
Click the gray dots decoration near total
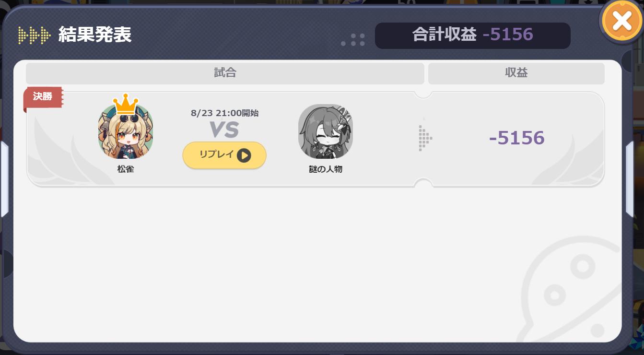(353, 40)
